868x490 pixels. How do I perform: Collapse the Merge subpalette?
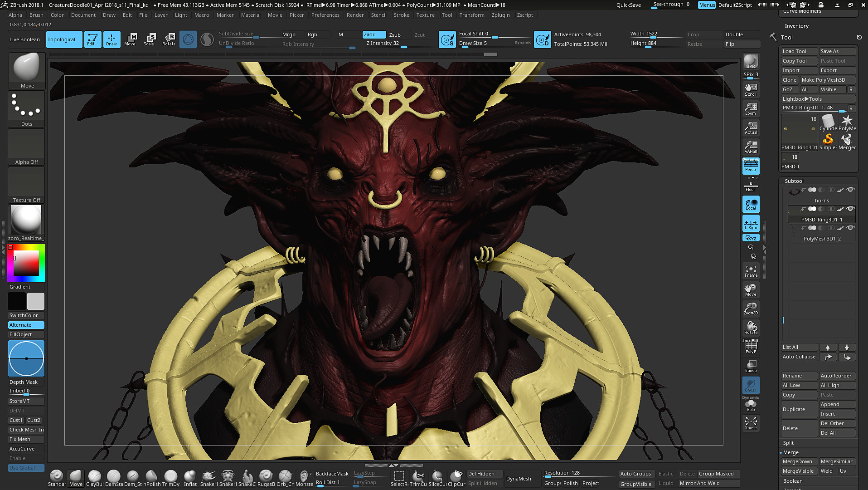[790, 452]
